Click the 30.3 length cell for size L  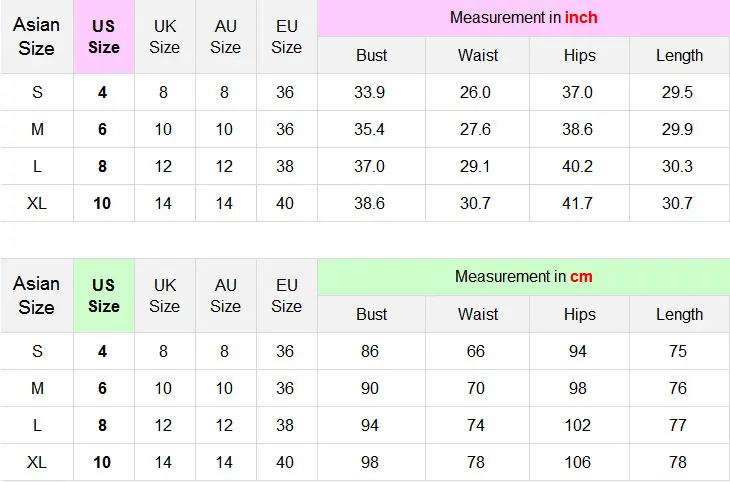coord(677,166)
